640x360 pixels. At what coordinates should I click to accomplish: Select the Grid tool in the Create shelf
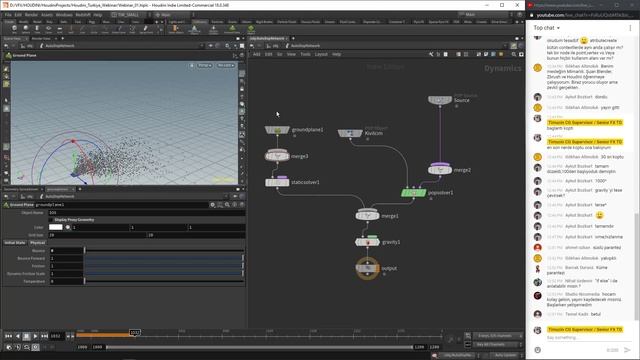pyautogui.click(x=60, y=29)
